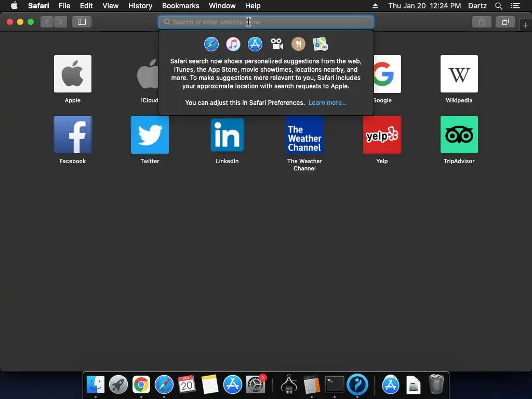Open the Yelp favorite tile
The height and width of the screenshot is (399, 532).
pos(382,135)
